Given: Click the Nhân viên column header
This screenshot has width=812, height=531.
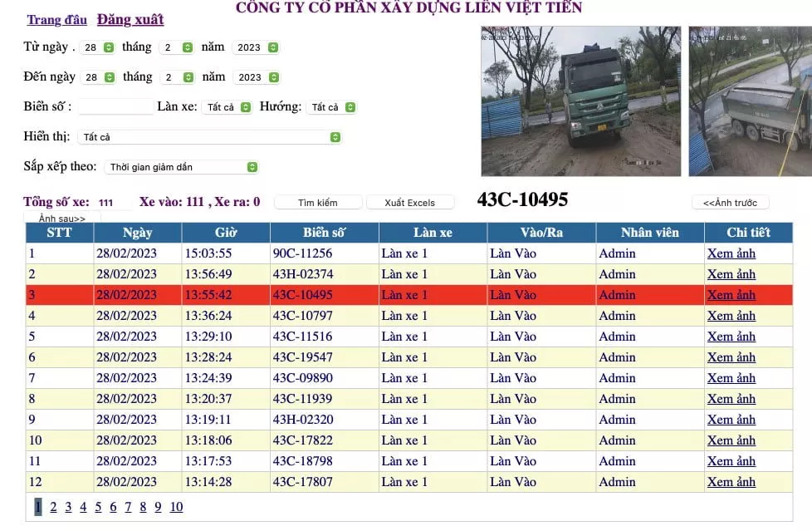Looking at the screenshot, I should click(x=650, y=233).
